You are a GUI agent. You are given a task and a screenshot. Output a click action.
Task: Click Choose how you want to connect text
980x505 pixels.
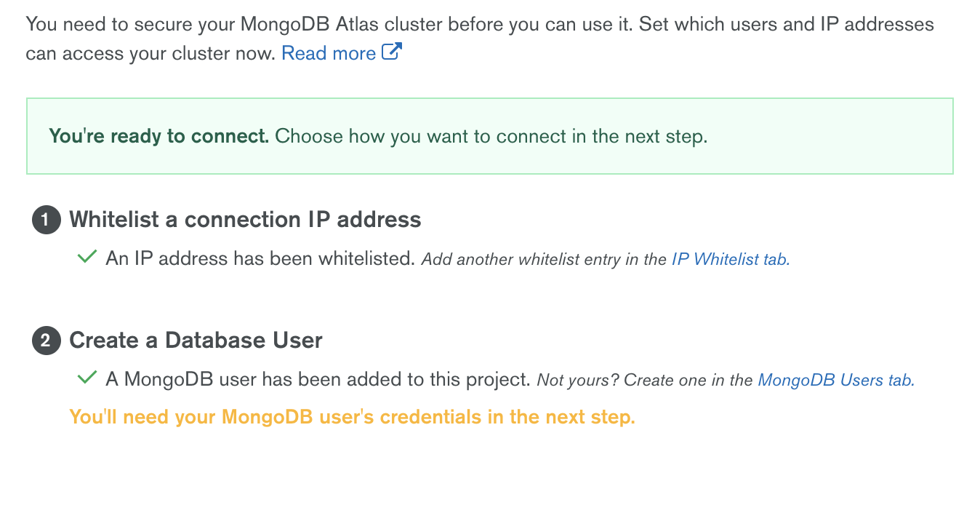coord(491,136)
